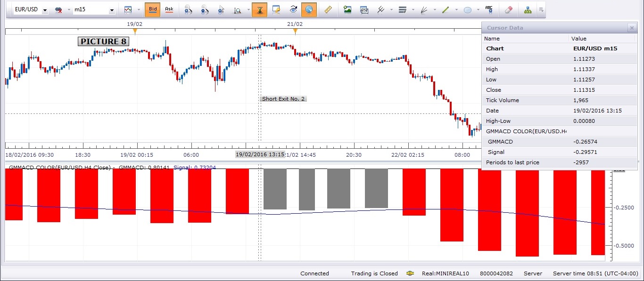Toggle the Bid price line
The height and width of the screenshot is (281, 644).
click(153, 9)
